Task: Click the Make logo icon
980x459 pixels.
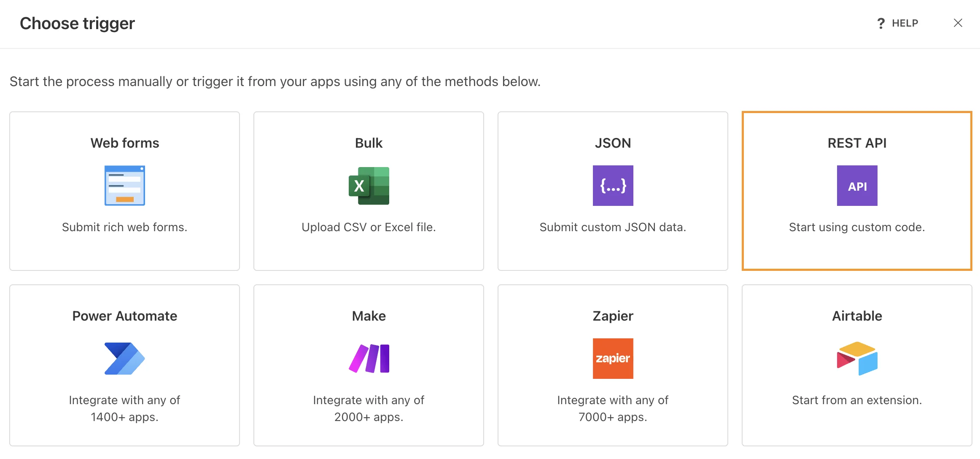Action: coord(368,359)
